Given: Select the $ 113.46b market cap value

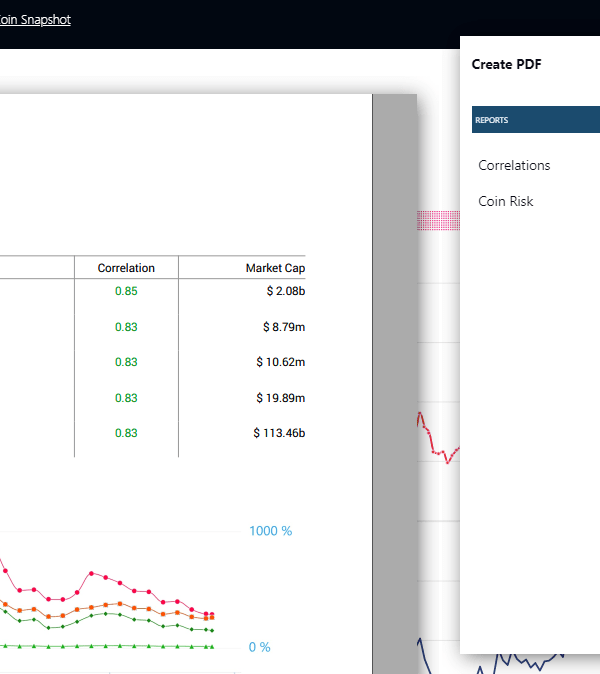Looking at the screenshot, I should 279,433.
